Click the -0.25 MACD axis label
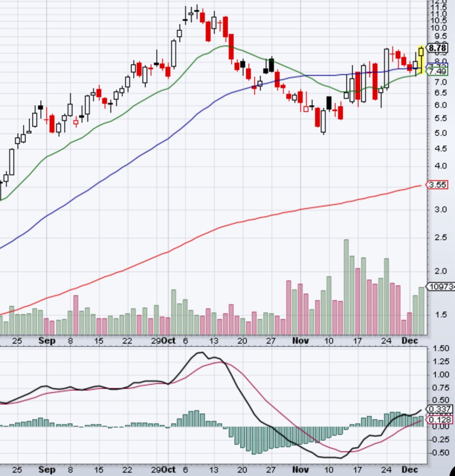The width and height of the screenshot is (455, 476). (x=440, y=440)
